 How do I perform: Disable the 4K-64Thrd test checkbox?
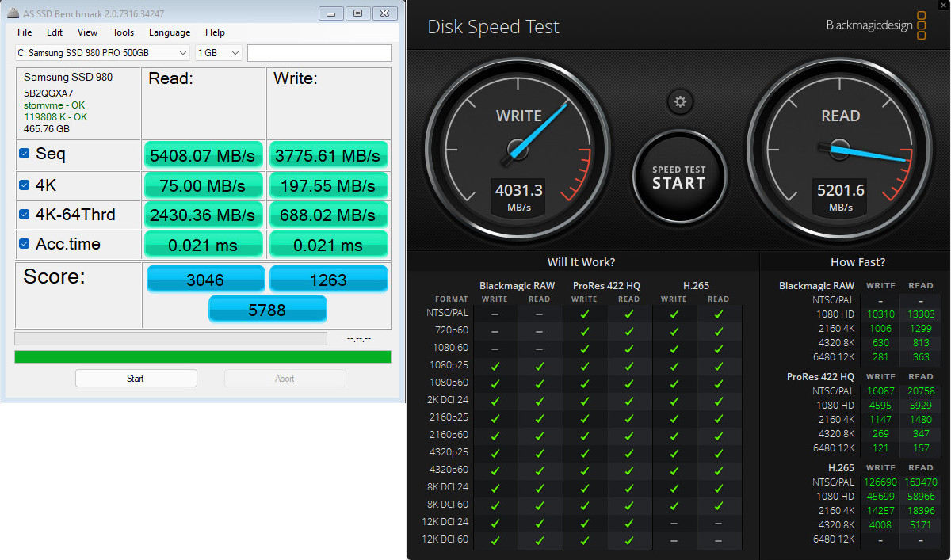tap(25, 215)
